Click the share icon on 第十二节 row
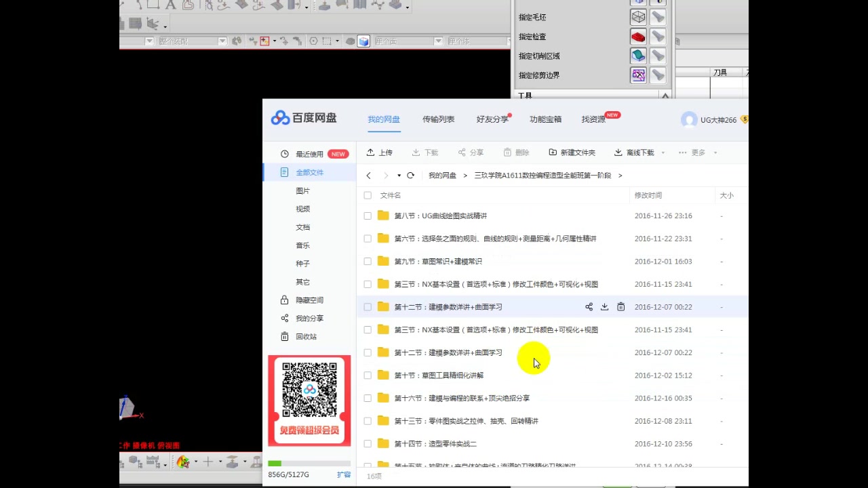Image resolution: width=868 pixels, height=488 pixels. click(x=589, y=306)
